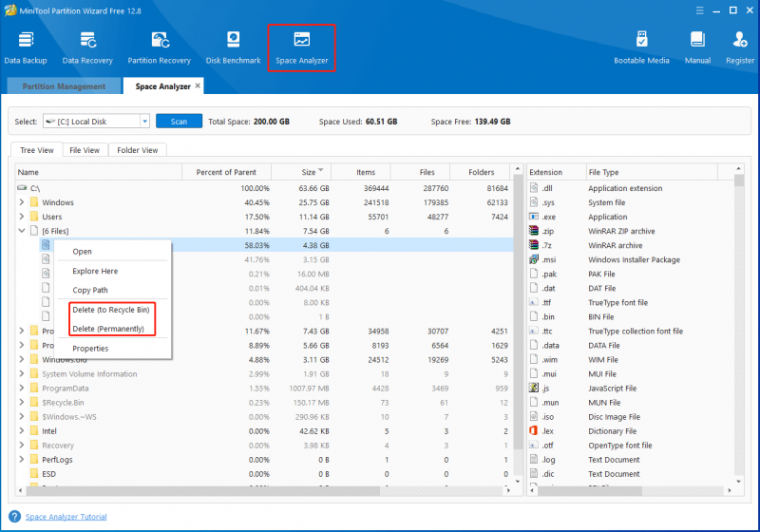Screen dimensions: 760x532
Task: Open the Data Backup tool
Action: point(26,47)
